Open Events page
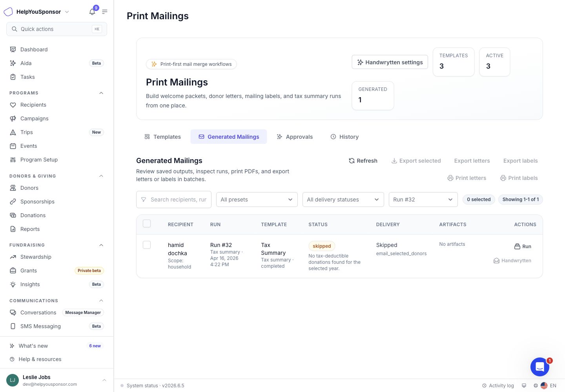Viewport: 565px width, 392px height. coord(56,146)
